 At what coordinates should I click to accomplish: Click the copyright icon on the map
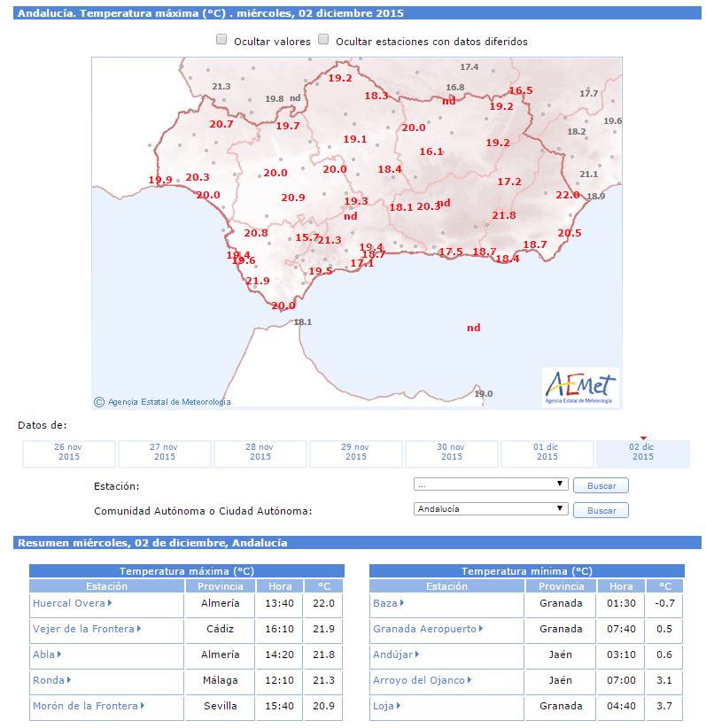pos(99,401)
